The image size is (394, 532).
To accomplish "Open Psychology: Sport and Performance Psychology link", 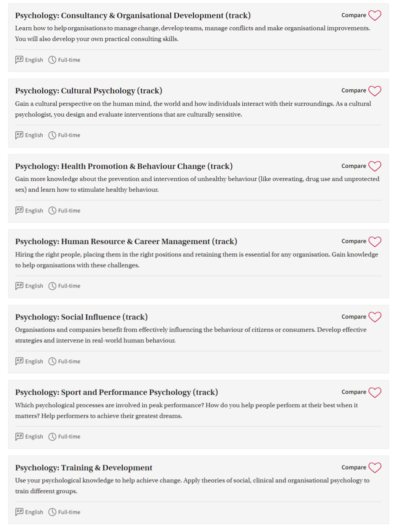I will point(116,392).
